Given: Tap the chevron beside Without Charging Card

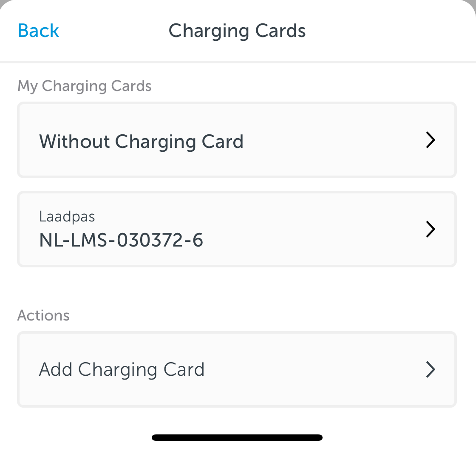Looking at the screenshot, I should click(431, 140).
